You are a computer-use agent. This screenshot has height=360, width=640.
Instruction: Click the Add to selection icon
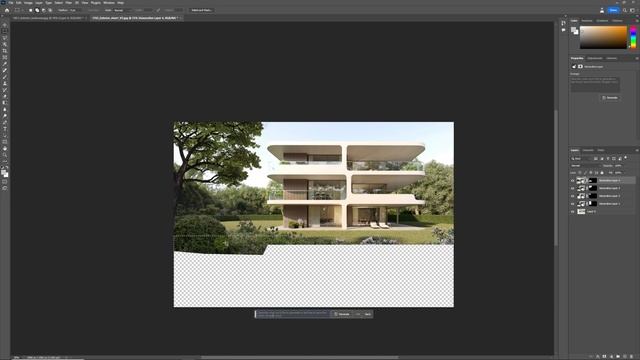(37, 10)
